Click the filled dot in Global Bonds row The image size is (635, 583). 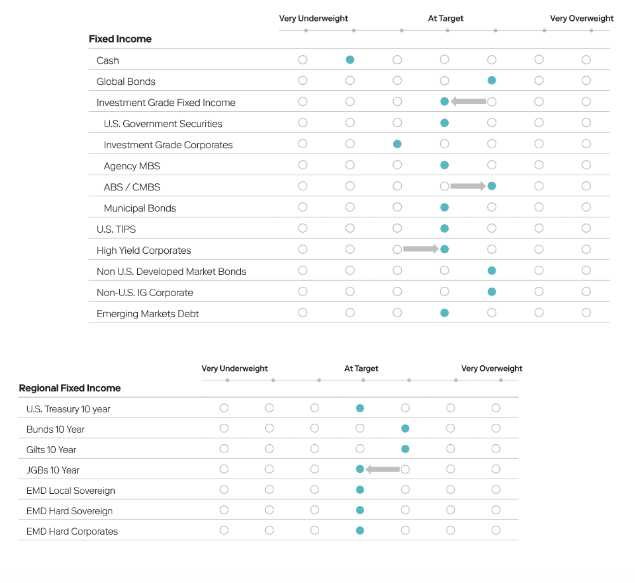492,81
